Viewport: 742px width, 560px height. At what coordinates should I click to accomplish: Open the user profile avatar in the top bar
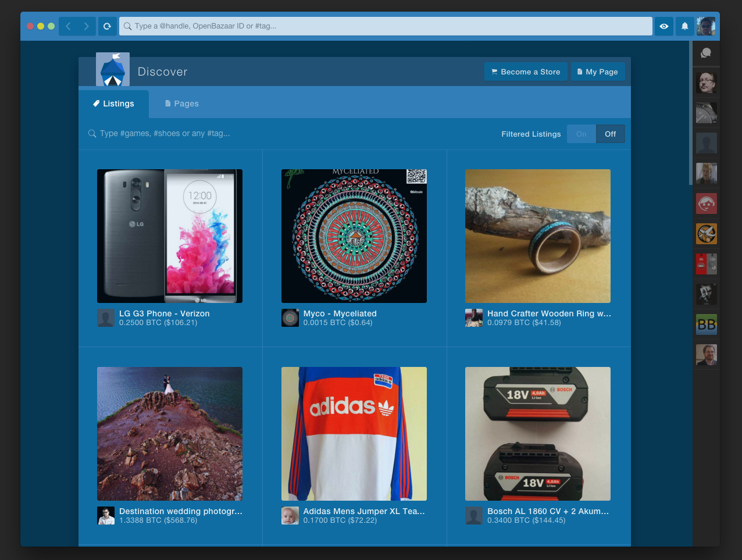(x=706, y=26)
